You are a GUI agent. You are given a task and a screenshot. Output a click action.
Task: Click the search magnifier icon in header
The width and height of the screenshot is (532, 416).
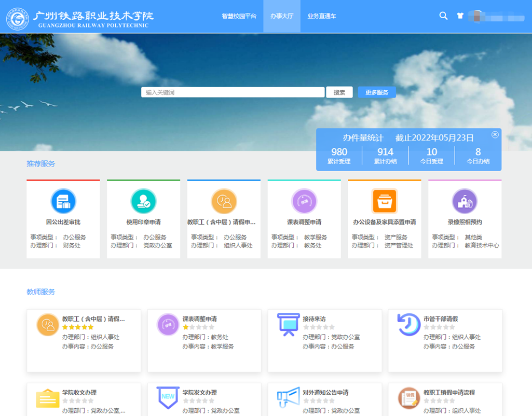click(443, 16)
